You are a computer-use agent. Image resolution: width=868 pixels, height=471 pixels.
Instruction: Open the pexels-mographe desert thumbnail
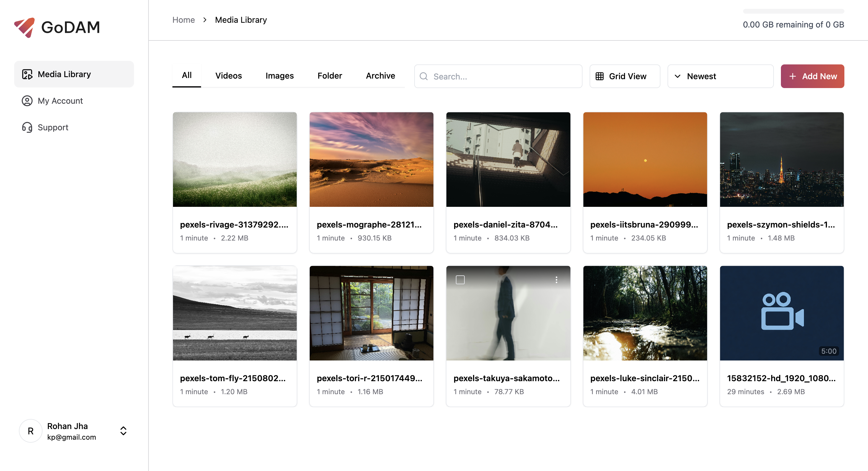371,160
